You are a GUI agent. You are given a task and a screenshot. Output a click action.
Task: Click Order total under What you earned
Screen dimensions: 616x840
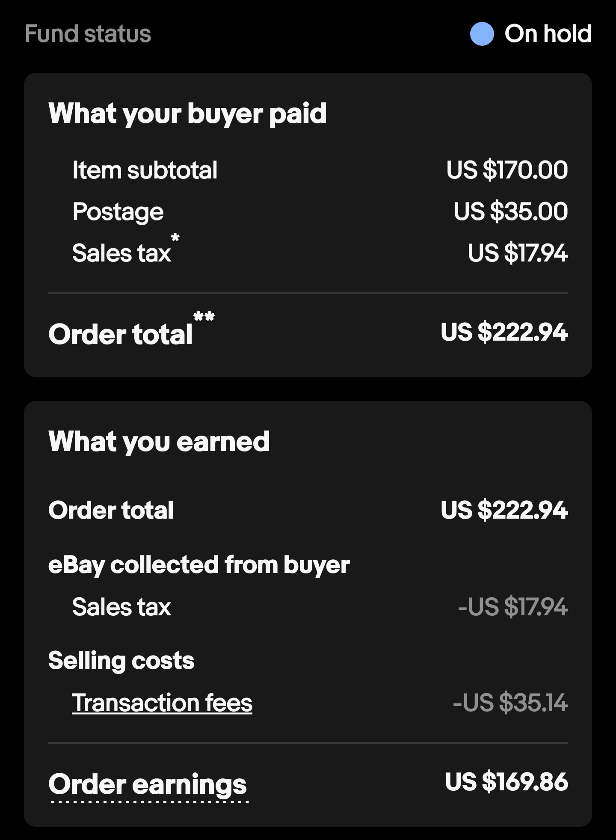111,510
